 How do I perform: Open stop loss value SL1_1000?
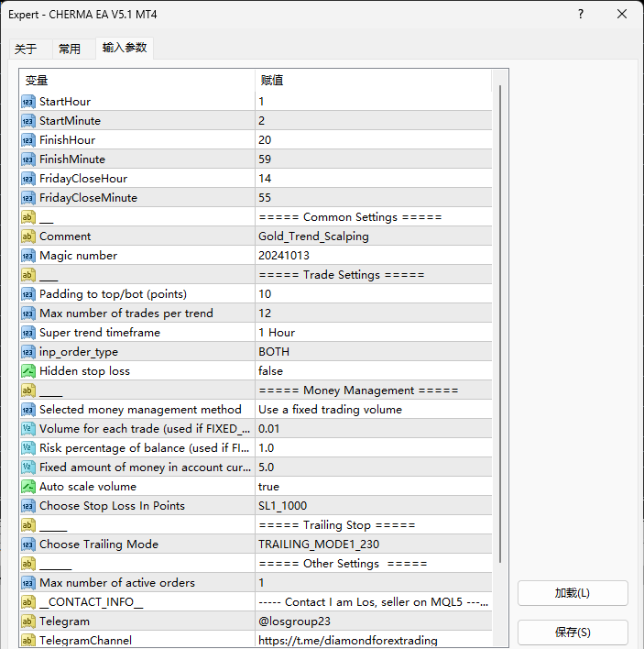(x=374, y=506)
